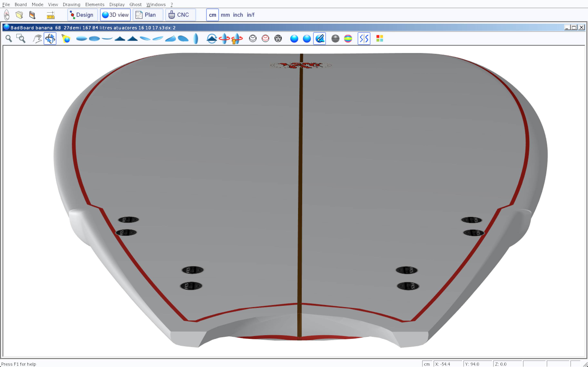Switch to CNC mode
588x367 pixels.
coord(180,15)
